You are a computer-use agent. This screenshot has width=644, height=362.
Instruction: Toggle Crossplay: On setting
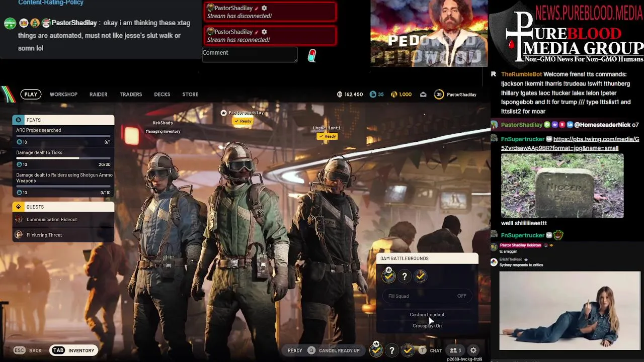[x=427, y=326]
